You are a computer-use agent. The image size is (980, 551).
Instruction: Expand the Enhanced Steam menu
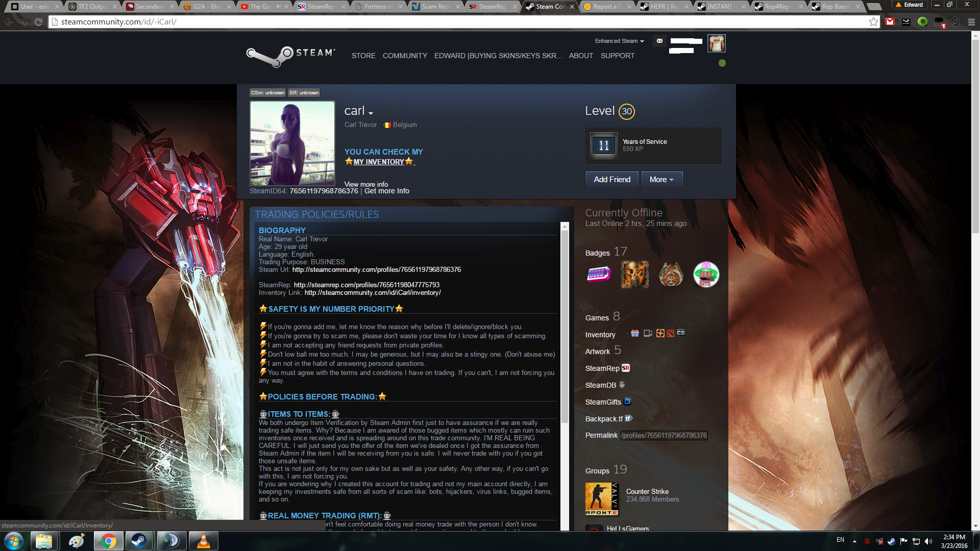point(619,41)
